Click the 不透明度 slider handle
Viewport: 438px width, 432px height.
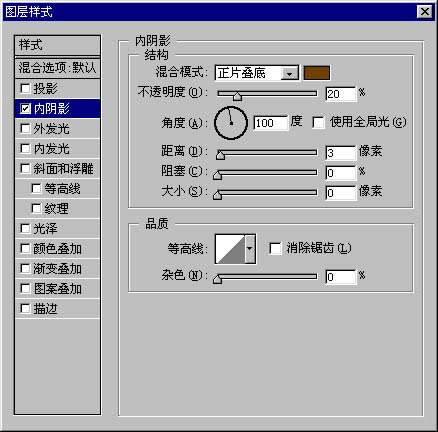(237, 96)
